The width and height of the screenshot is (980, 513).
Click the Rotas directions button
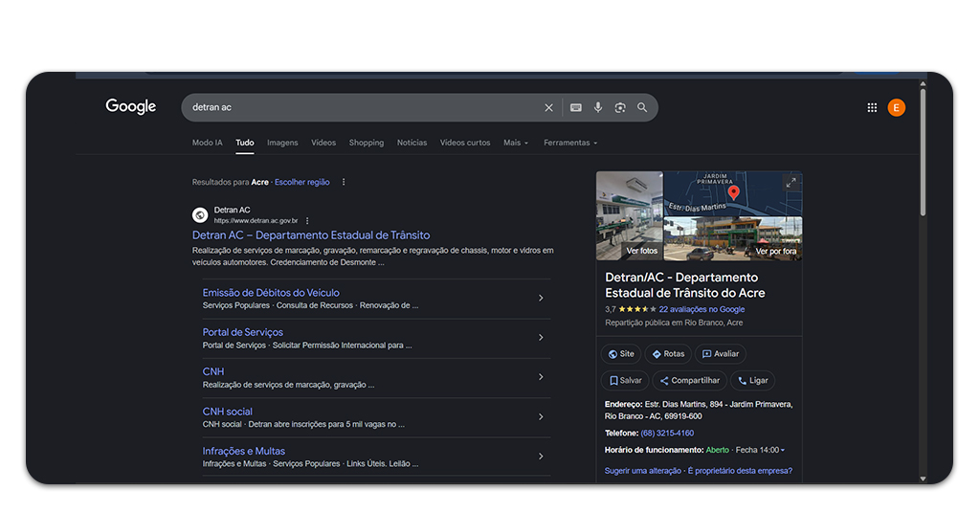[668, 354]
